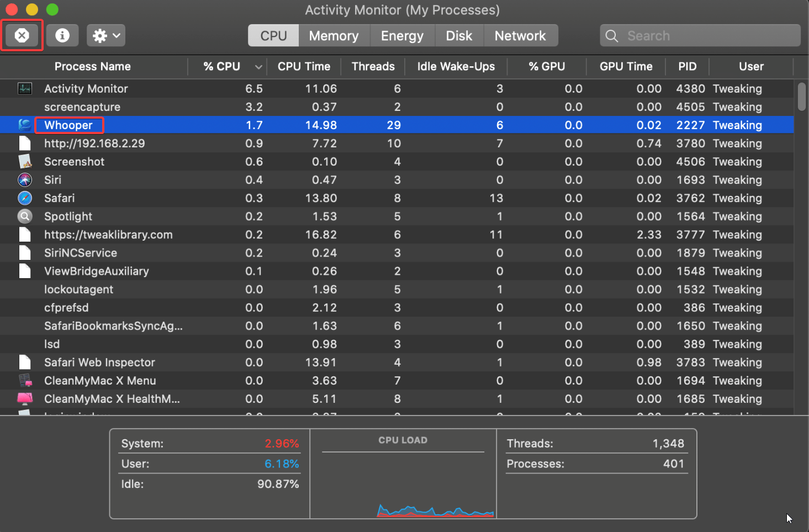The width and height of the screenshot is (809, 532).
Task: Click the CleanMyMac X Menu icon
Action: click(25, 381)
